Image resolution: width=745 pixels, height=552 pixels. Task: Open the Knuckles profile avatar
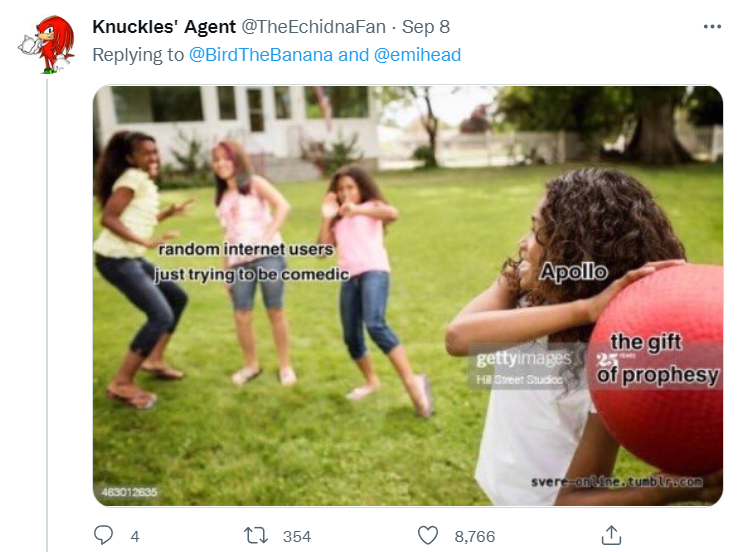click(47, 44)
